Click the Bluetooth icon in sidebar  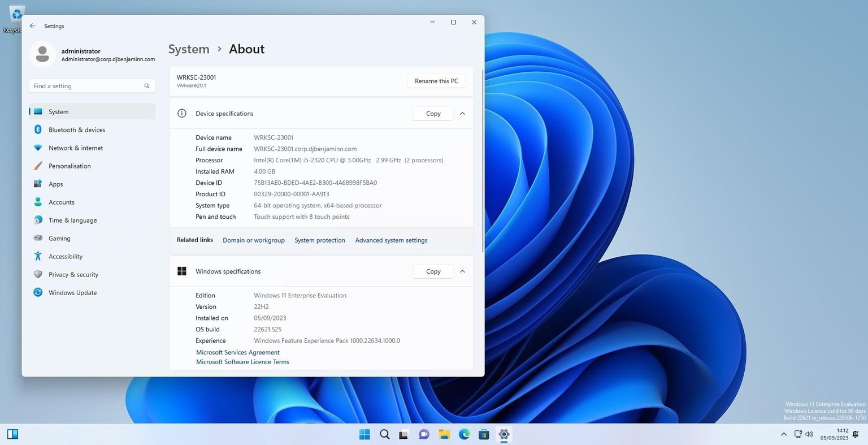38,129
